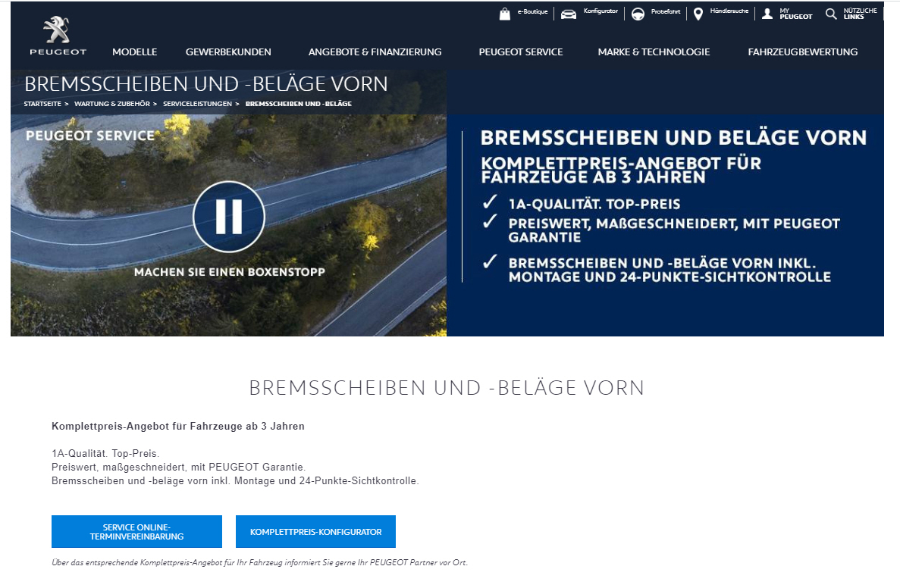The image size is (900, 588).
Task: Click banner heading BREMSSCHEIBEN UND BELÄGE VORN
Action: click(673, 138)
